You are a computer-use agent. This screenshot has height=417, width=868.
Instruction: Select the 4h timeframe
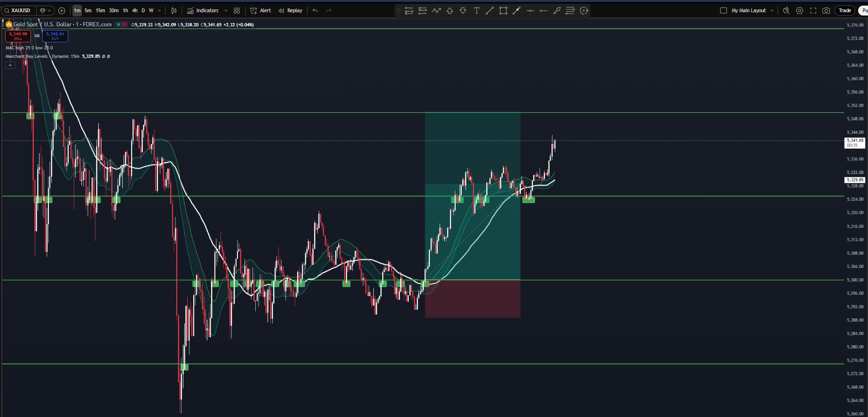[135, 10]
